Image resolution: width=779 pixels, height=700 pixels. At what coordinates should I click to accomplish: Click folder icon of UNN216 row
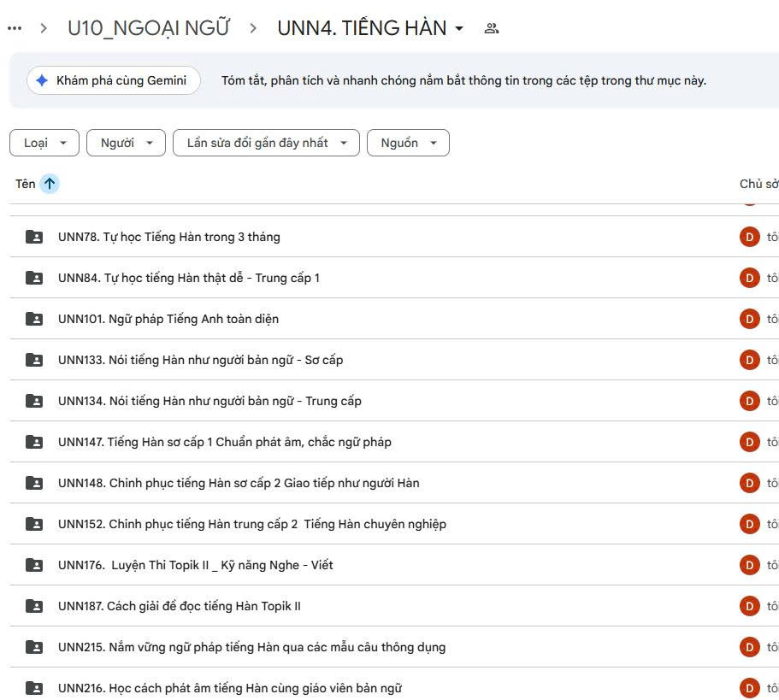[34, 688]
